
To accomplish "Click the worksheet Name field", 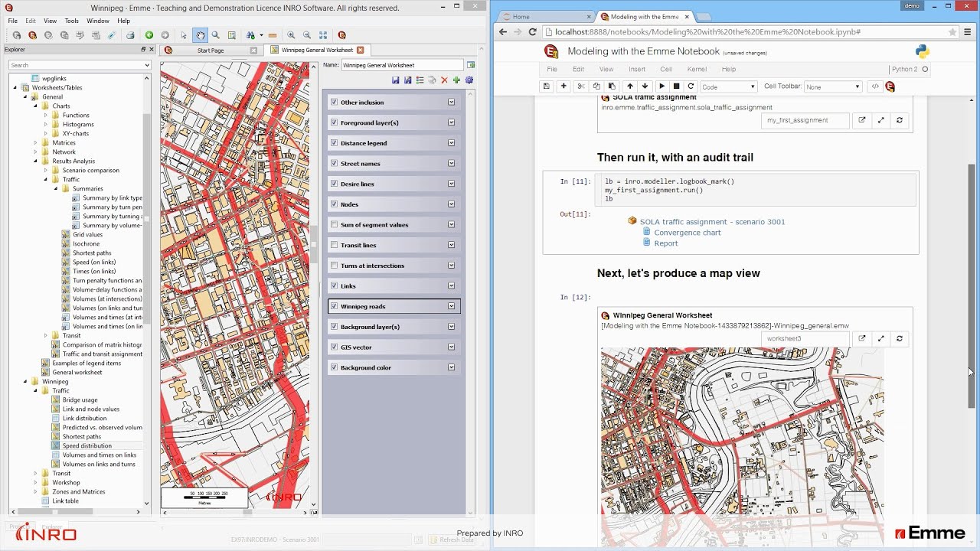I will (x=402, y=65).
